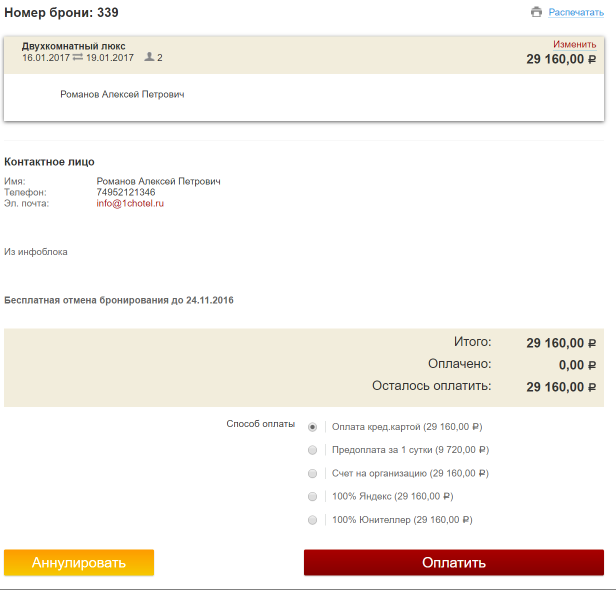Screen dimensions: 616x590
Task: Click the Аннулировать cancel button
Action: (x=79, y=563)
